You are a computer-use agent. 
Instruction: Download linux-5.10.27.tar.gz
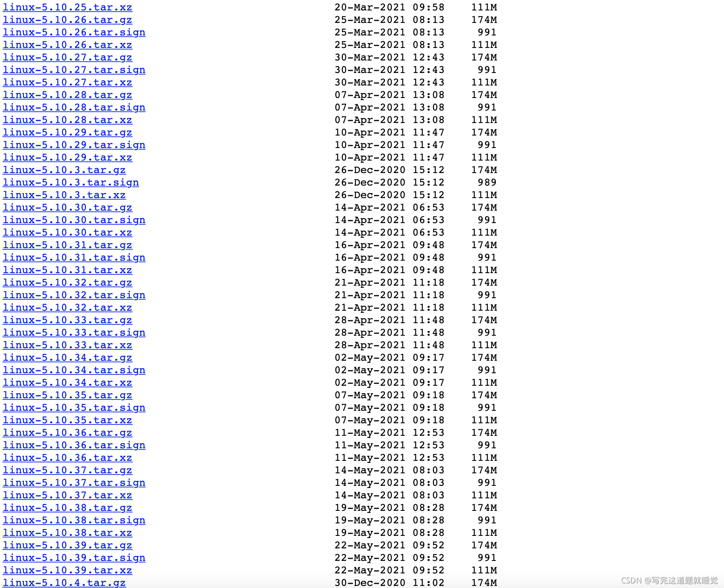tap(68, 58)
